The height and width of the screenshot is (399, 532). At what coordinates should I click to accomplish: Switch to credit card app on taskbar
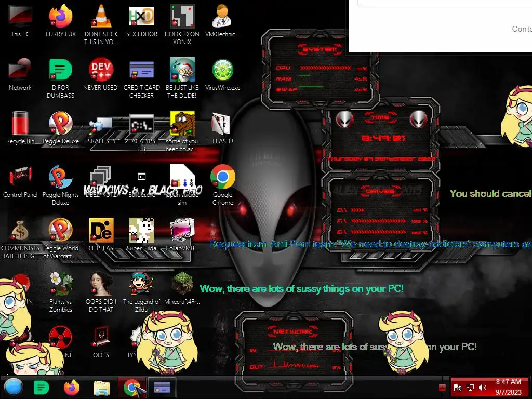162,388
